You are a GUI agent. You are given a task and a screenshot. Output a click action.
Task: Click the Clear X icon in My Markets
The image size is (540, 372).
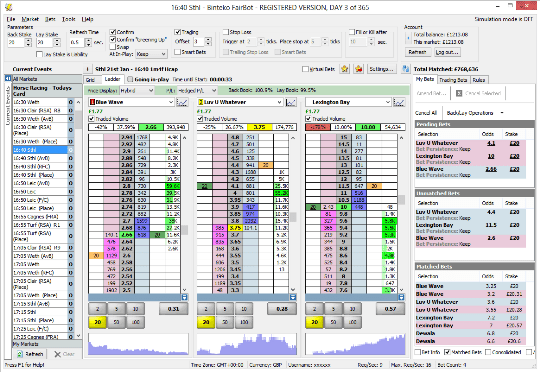[x=58, y=354]
